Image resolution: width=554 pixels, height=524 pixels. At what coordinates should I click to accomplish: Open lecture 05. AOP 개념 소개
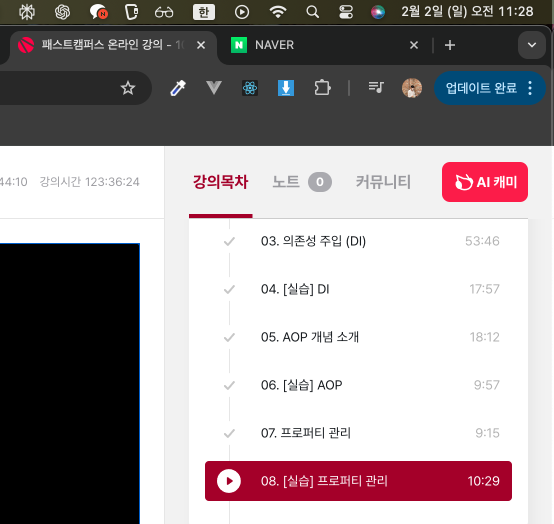tap(358, 337)
